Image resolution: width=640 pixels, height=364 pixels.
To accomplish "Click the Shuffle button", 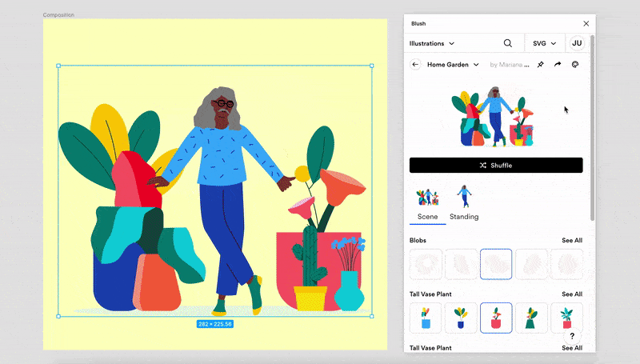I will coord(496,166).
